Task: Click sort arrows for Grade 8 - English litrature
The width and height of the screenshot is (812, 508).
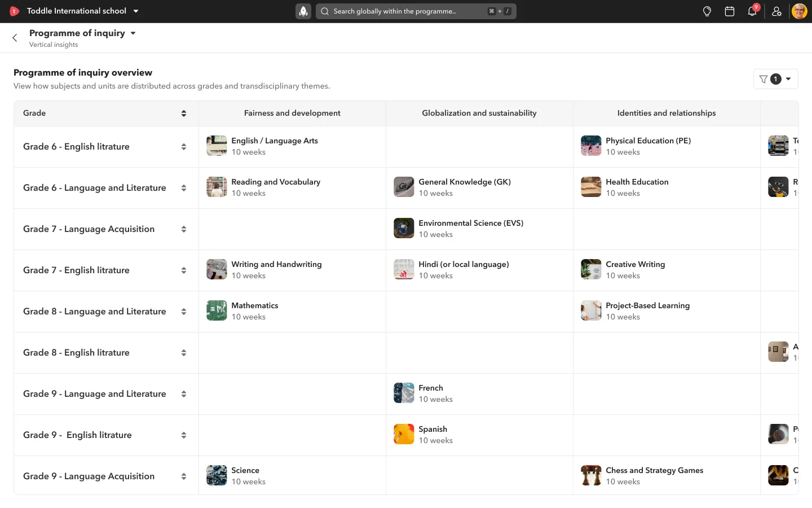Action: (x=183, y=353)
